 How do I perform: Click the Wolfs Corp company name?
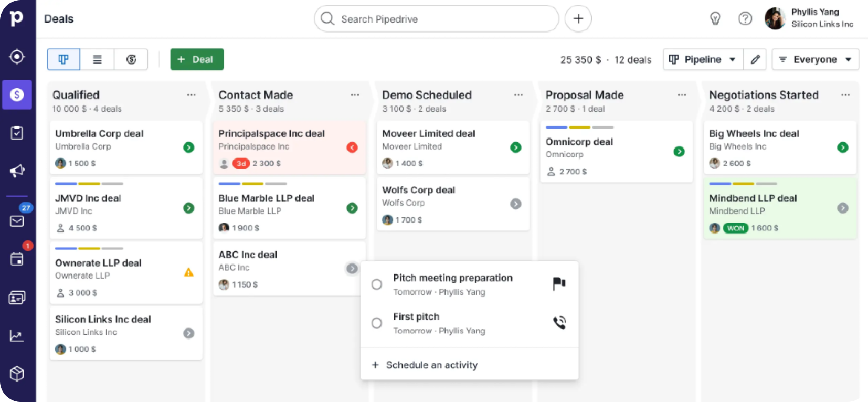tap(404, 203)
